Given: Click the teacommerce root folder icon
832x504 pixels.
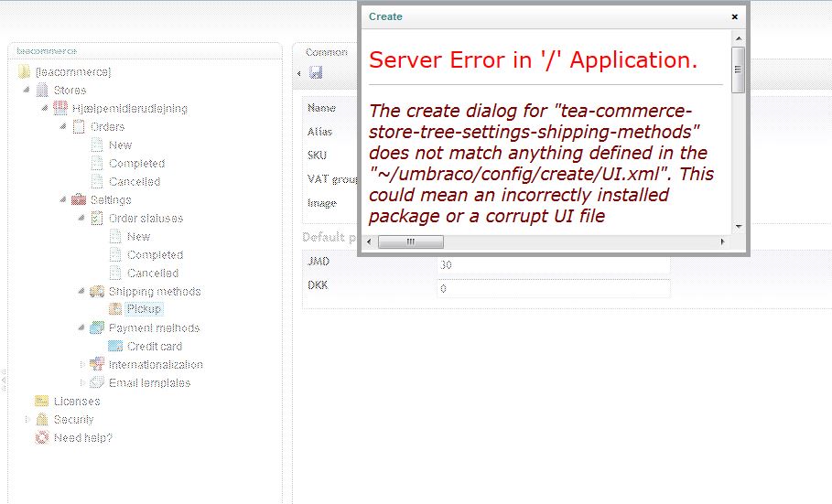Looking at the screenshot, I should point(24,71).
